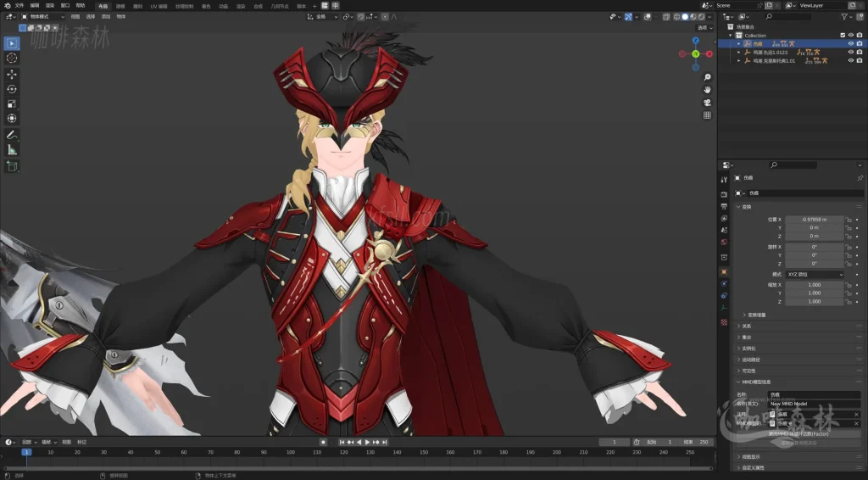Screen dimensions: 868x480
Task: Switch to rendered viewport shading
Action: (x=701, y=17)
